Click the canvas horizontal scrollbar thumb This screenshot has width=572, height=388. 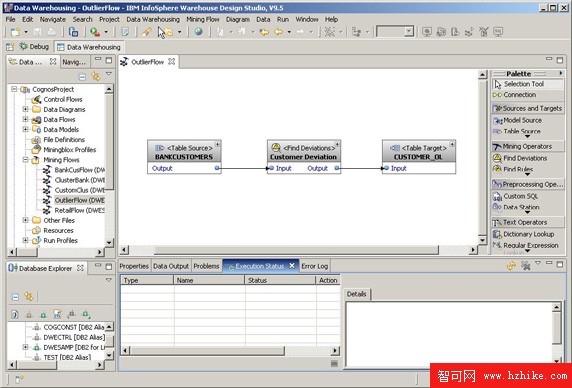(296, 250)
